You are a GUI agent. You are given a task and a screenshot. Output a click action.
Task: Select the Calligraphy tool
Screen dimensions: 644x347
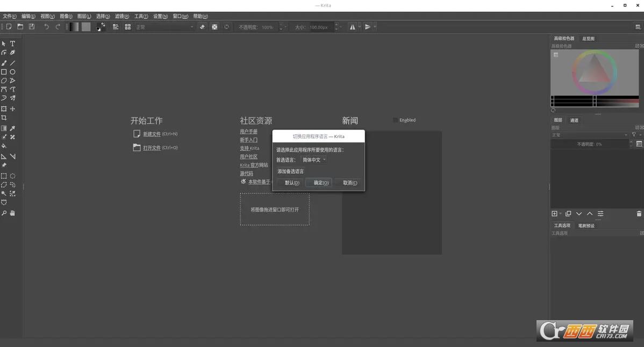coord(13,53)
